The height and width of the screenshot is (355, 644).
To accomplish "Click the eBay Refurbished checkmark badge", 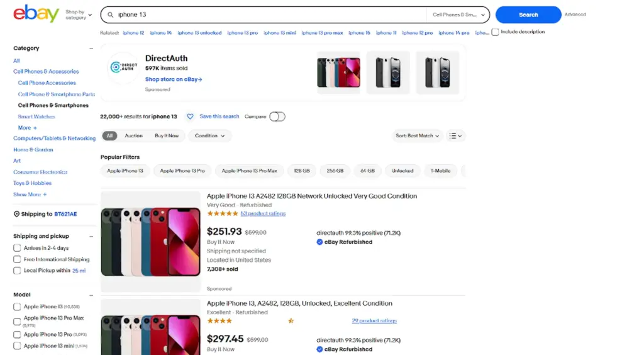I will pyautogui.click(x=319, y=242).
